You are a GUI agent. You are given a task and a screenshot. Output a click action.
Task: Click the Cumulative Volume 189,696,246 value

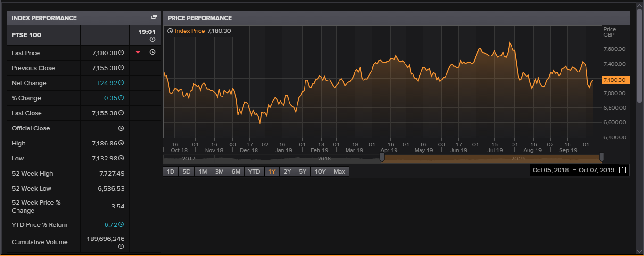[106, 239]
